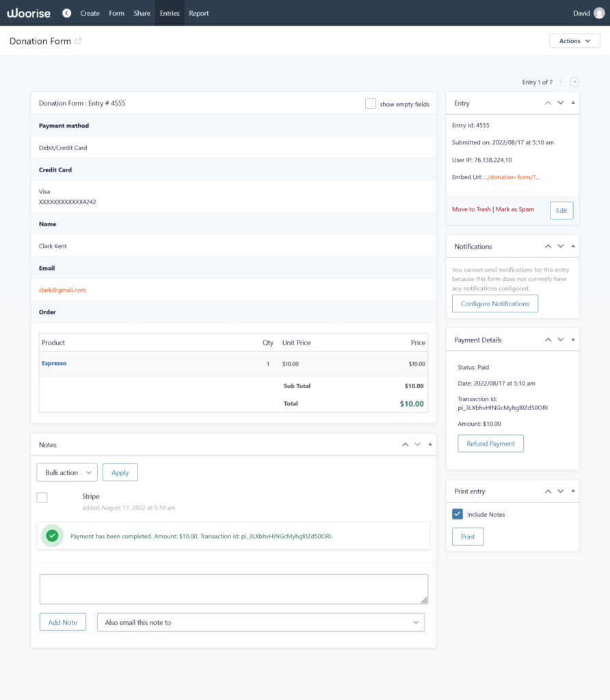Image resolution: width=610 pixels, height=700 pixels.
Task: Go to the next entry using the arrow
Action: [574, 81]
